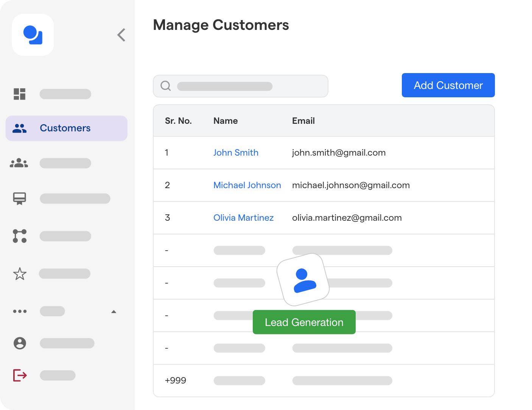Click the logout icon at sidebar bottom

(20, 375)
